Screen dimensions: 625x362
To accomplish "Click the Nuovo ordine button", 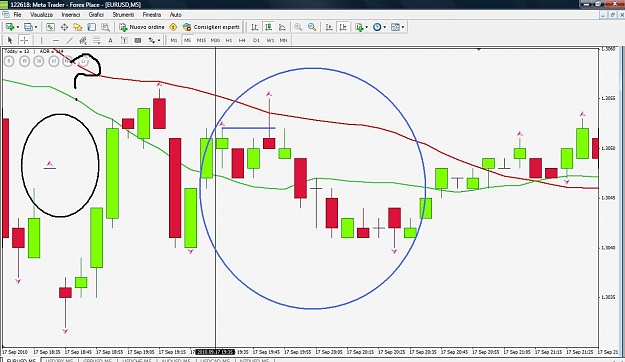I will point(142,27).
